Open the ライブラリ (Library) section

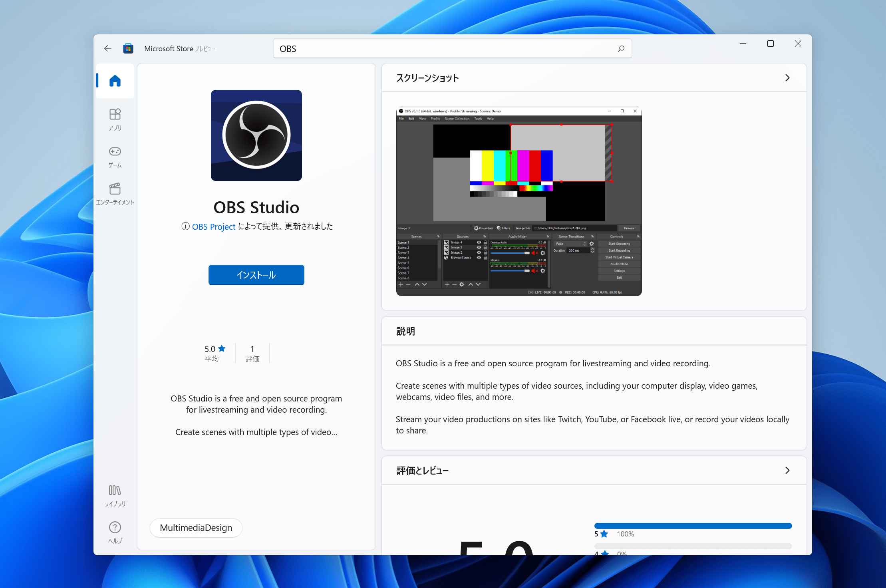[x=115, y=496]
